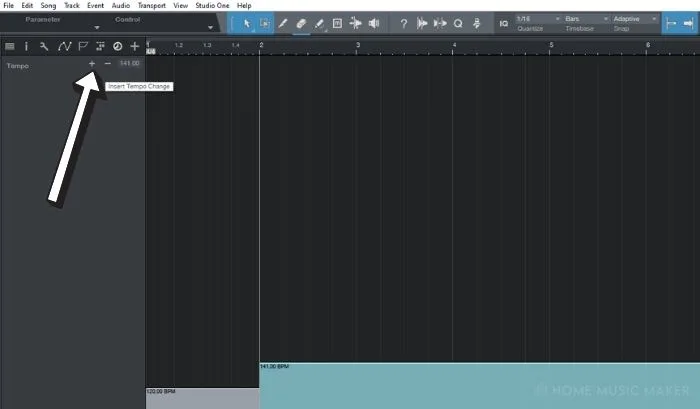Click bar 2 on the timeline ruler
This screenshot has width=700, height=409.
point(261,45)
